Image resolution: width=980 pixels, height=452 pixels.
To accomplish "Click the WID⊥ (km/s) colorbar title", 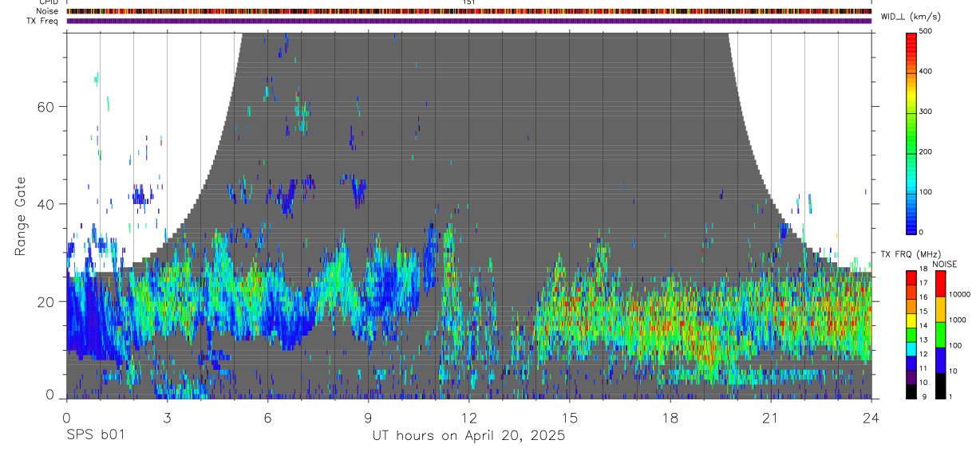I will 910,16.
